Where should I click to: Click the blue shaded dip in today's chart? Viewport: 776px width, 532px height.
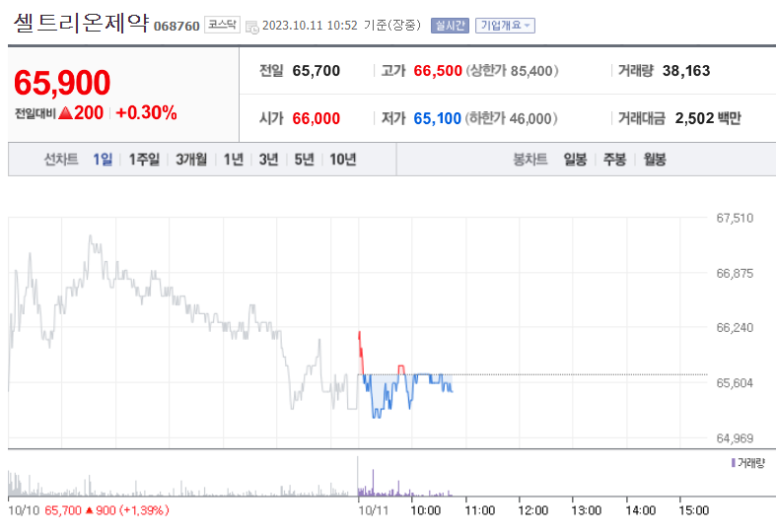tap(377, 395)
